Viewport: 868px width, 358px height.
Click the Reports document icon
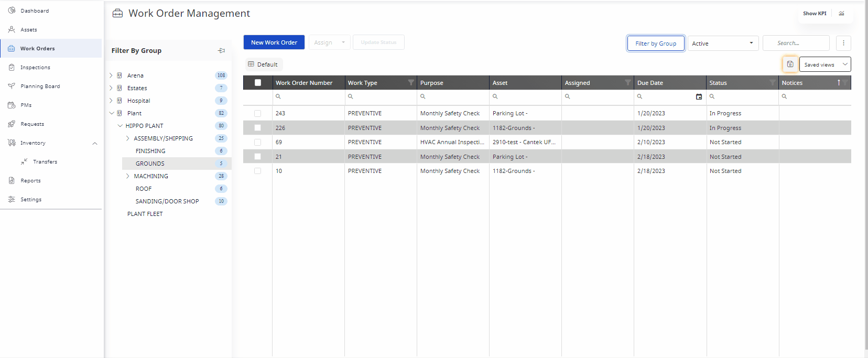pos(12,180)
